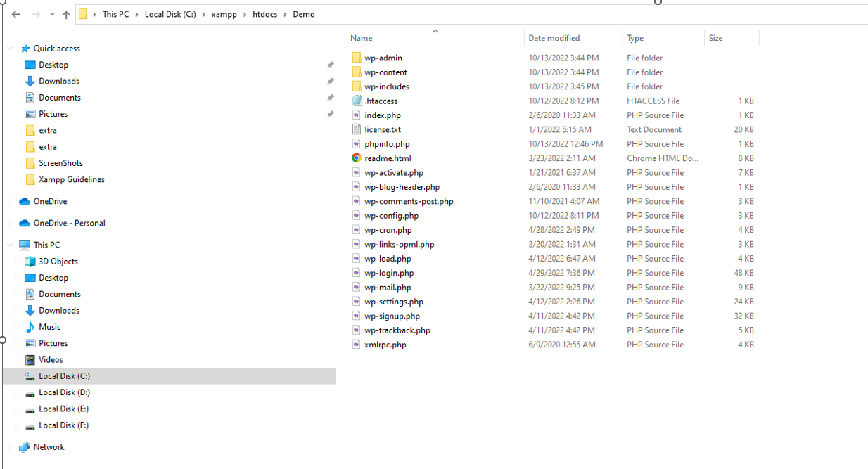Viewport: 868px width, 469px height.
Task: Select the xmlrpc.php file name
Action: [385, 345]
